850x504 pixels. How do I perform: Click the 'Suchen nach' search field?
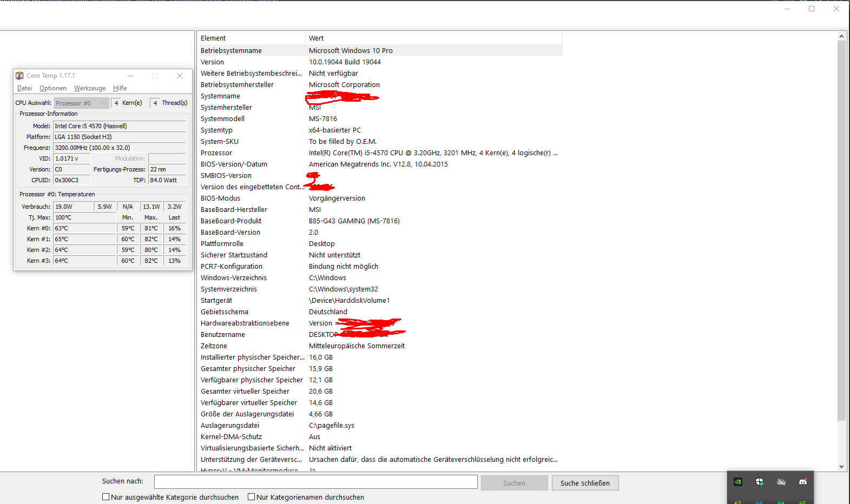[x=316, y=482]
